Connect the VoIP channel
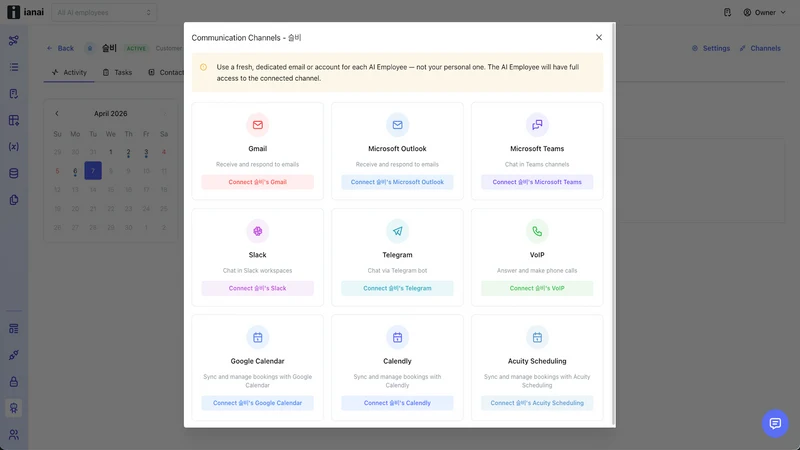This screenshot has height=450, width=800. [537, 288]
